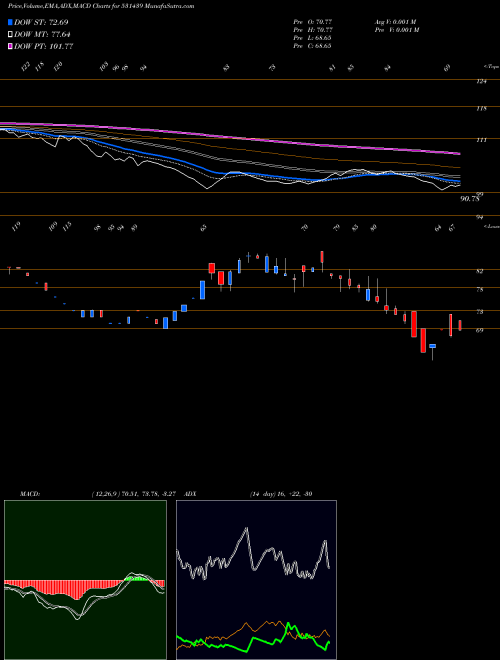Click the white DOW MT legend swatch
Screen dimensions: 500x660
tap(10, 35)
